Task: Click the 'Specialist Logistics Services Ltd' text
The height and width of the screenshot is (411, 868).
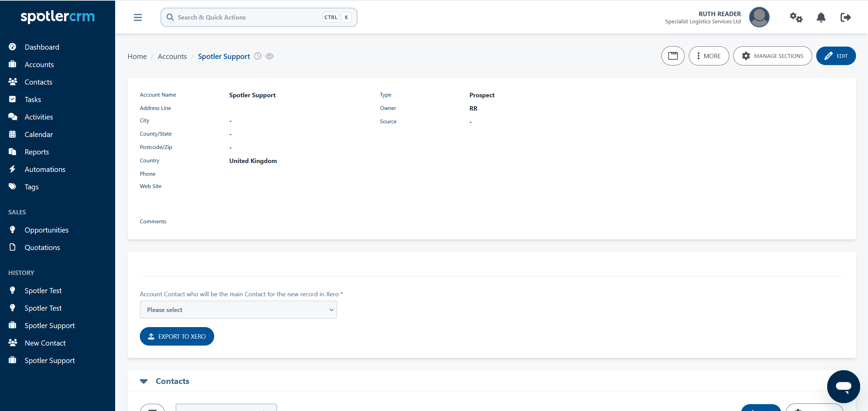Action: click(703, 21)
